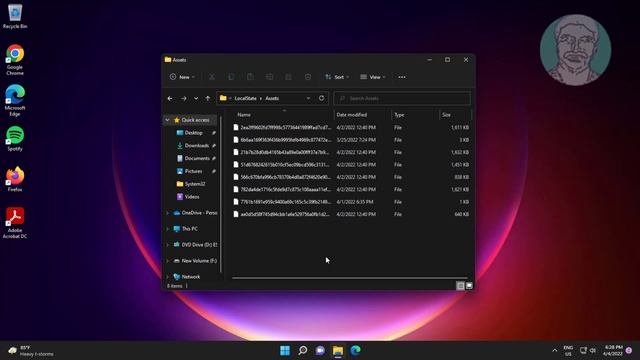Screen dimensions: 640x360
Task: Open Chat app on taskbar
Action: click(x=320, y=350)
